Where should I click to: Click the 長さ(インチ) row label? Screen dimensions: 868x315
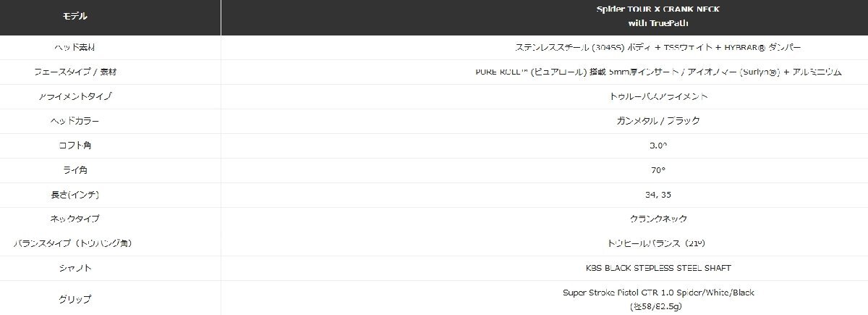pyautogui.click(x=77, y=194)
